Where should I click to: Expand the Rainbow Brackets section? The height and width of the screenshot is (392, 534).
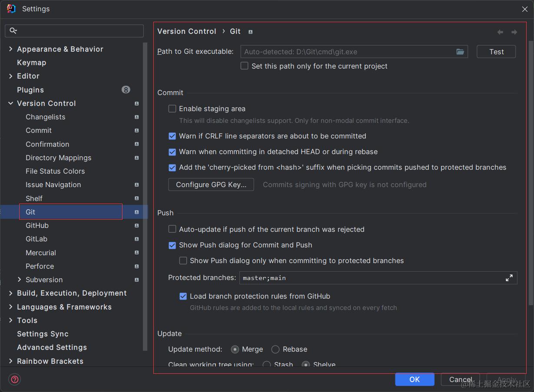tap(11, 361)
